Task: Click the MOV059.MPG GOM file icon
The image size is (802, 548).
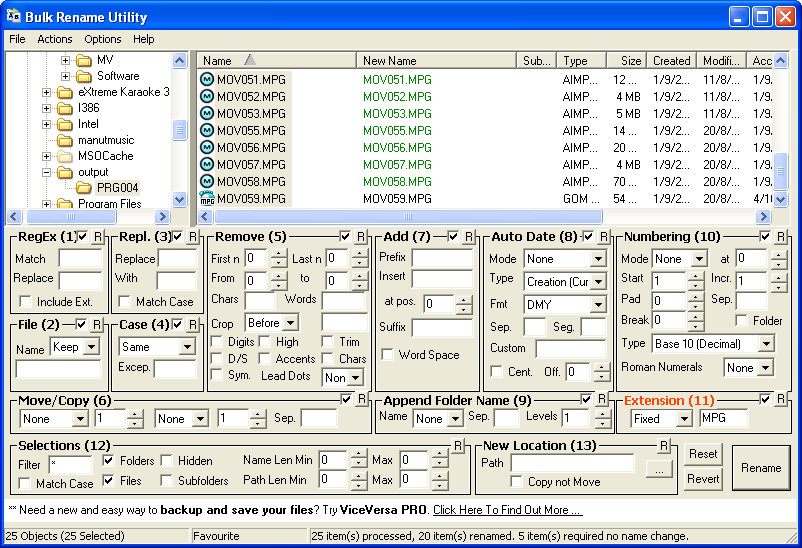Action: pos(207,199)
